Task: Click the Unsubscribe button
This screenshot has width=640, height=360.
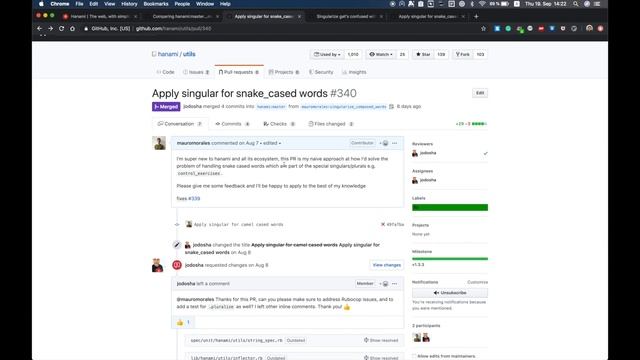Action: point(450,293)
